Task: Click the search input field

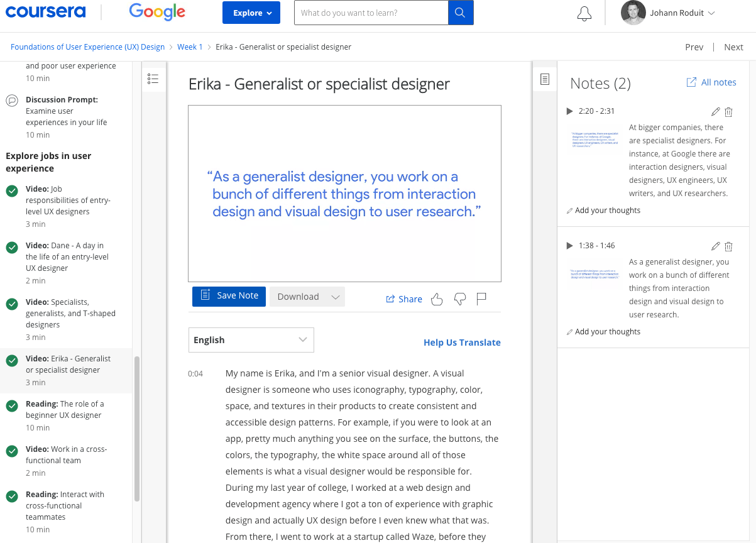Action: click(x=371, y=13)
